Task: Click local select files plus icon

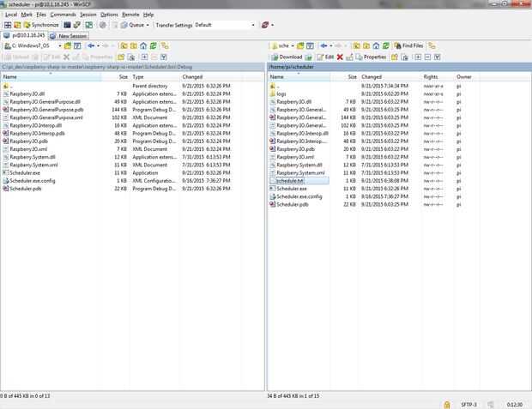Action: click(144, 57)
